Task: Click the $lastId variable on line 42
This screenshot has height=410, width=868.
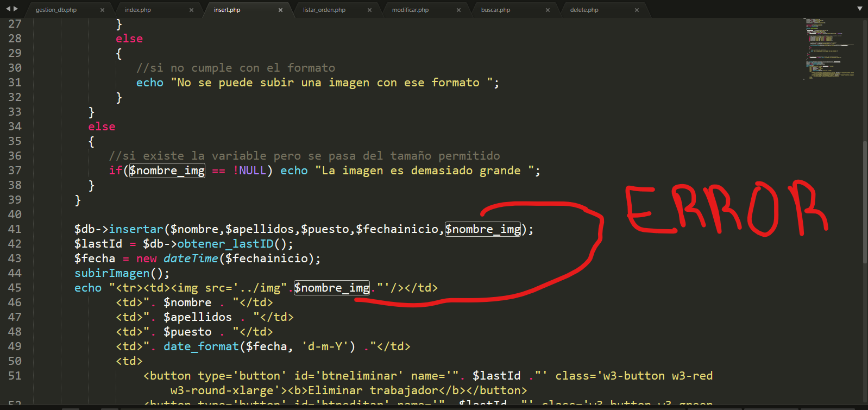Action: point(98,244)
